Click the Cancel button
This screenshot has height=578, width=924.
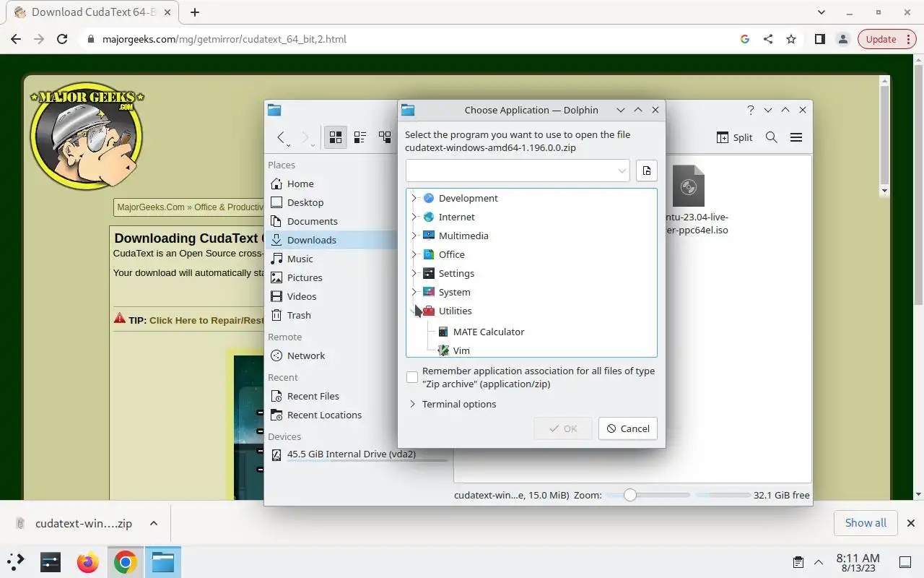tap(628, 428)
